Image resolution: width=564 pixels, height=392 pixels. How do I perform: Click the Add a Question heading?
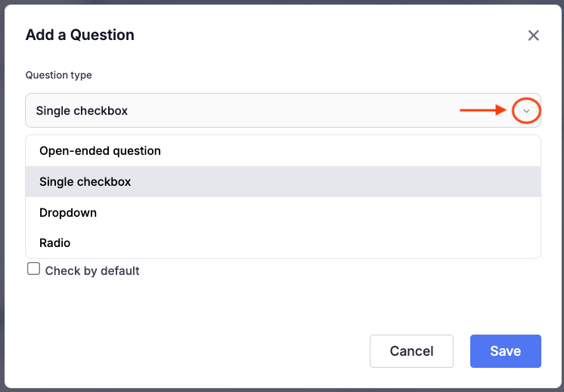pyautogui.click(x=80, y=35)
